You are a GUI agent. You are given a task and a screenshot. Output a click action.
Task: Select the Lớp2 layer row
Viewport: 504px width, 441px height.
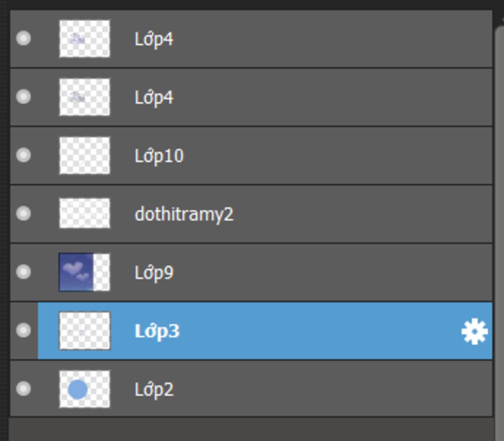point(252,389)
